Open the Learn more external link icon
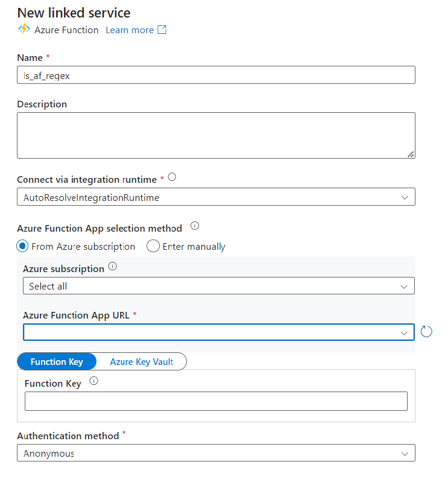 [x=162, y=30]
